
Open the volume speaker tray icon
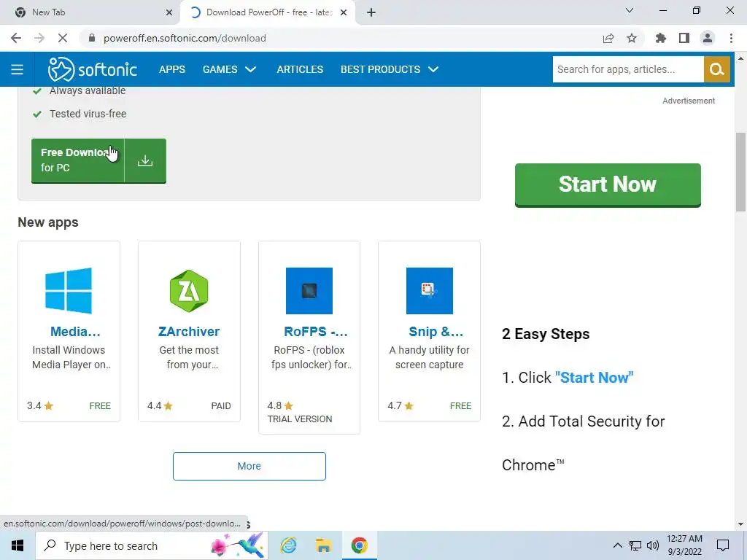[x=653, y=545]
